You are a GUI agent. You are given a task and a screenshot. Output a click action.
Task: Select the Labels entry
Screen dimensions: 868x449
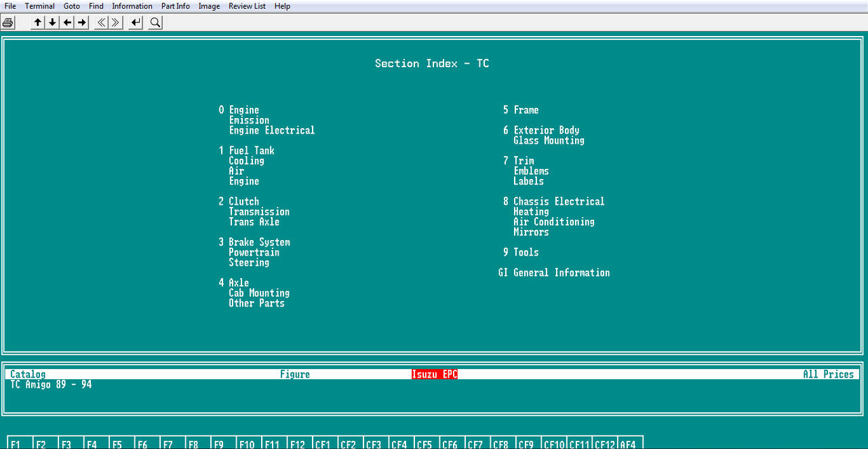tap(528, 181)
